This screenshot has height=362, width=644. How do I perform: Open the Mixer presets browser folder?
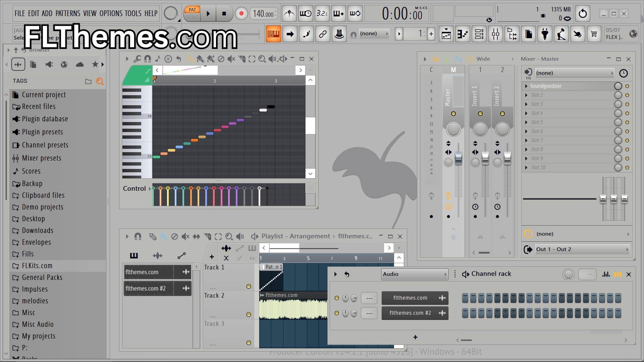[x=58, y=158]
